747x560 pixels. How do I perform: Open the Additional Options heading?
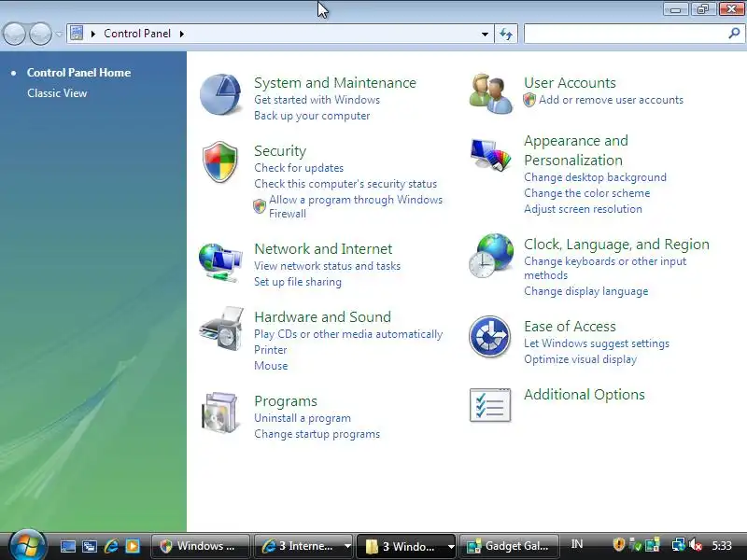pyautogui.click(x=585, y=394)
